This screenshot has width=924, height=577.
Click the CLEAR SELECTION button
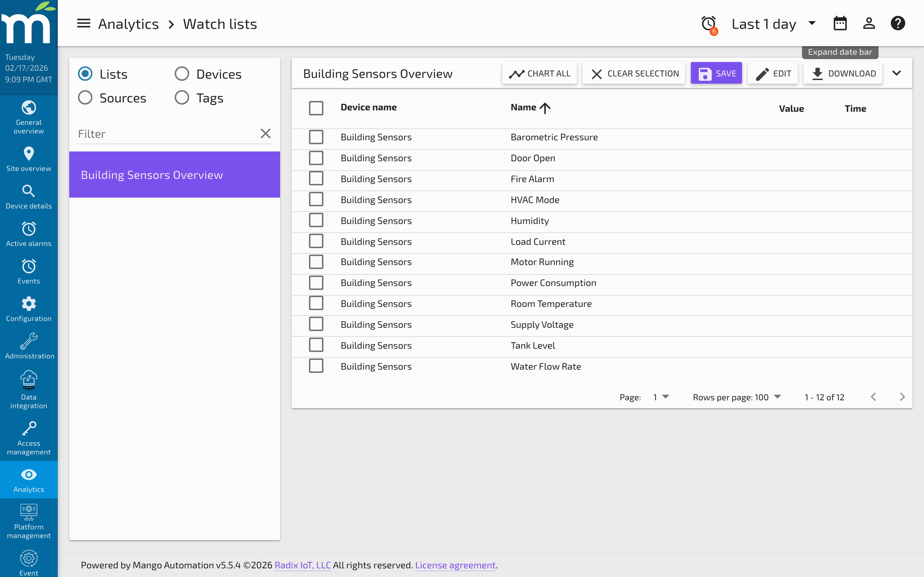(633, 73)
